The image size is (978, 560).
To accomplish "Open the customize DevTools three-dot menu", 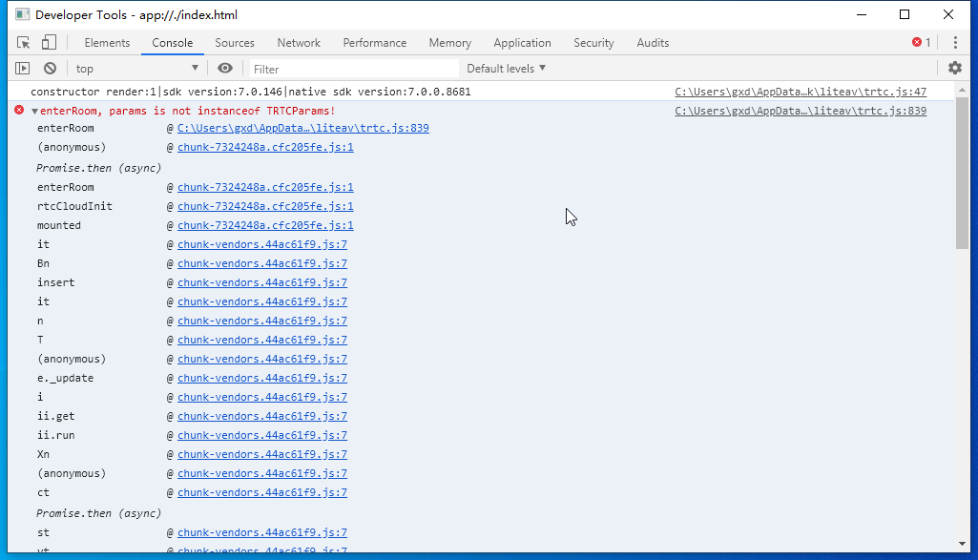I will tap(956, 42).
